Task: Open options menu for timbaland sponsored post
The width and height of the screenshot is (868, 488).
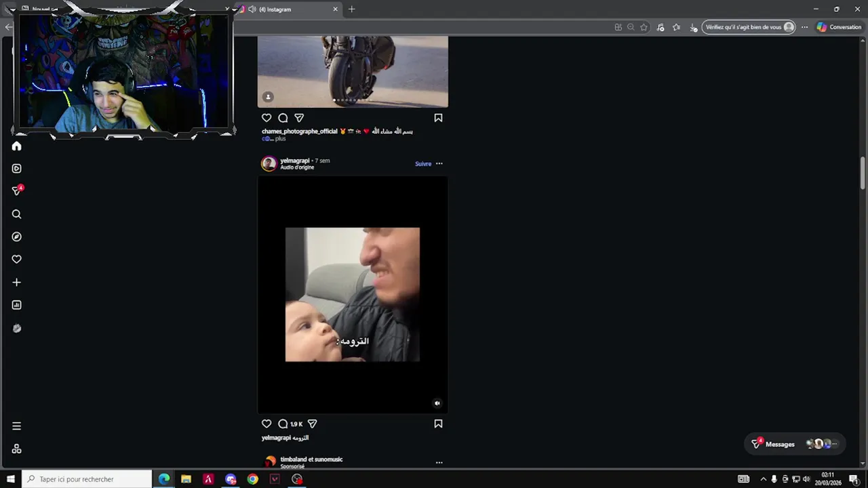Action: coord(439,462)
